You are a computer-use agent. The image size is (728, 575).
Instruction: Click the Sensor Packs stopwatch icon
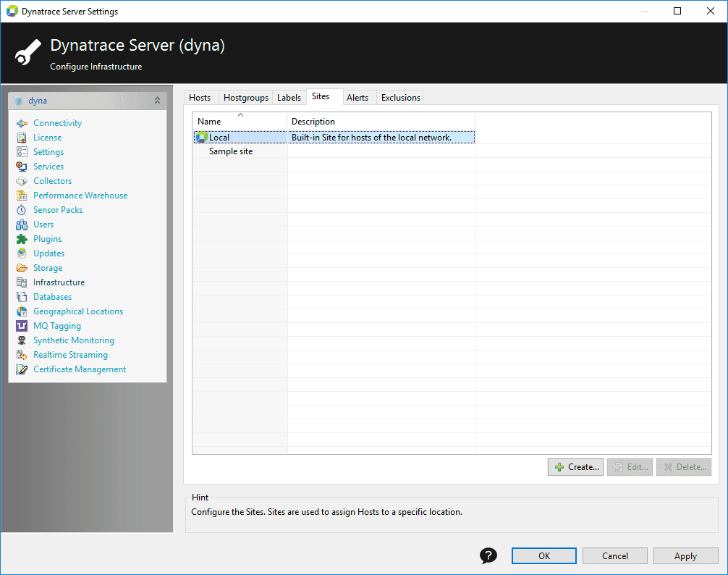[x=22, y=210]
